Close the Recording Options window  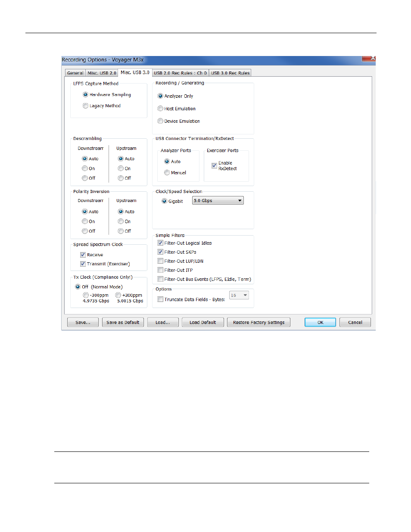[369, 59]
